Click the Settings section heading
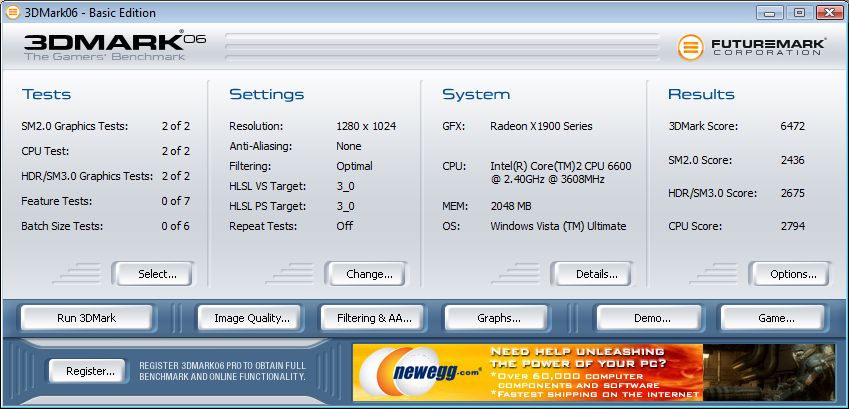The width and height of the screenshot is (849, 409). click(266, 94)
